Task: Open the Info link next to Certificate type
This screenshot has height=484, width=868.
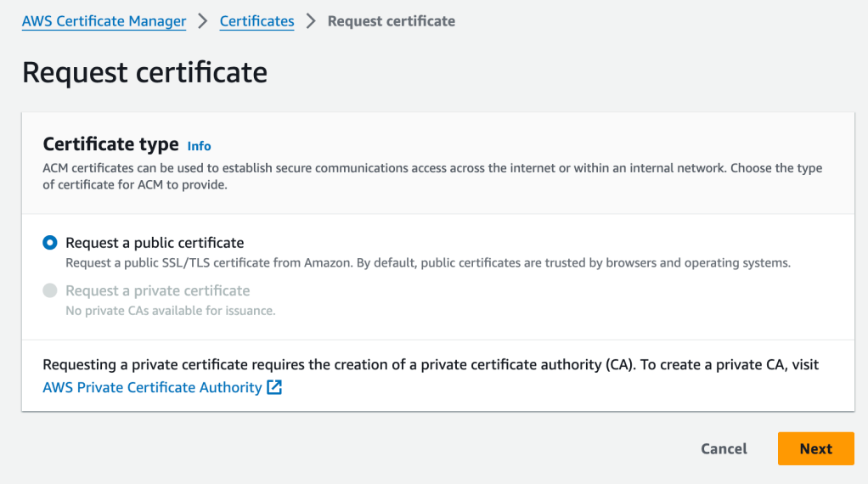Action: 199,146
